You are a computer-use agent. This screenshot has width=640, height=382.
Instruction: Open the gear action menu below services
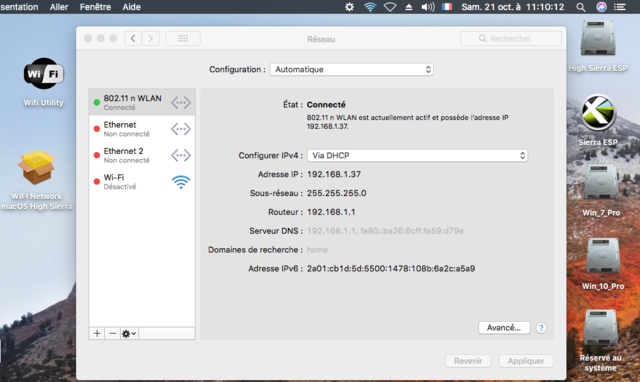click(129, 333)
